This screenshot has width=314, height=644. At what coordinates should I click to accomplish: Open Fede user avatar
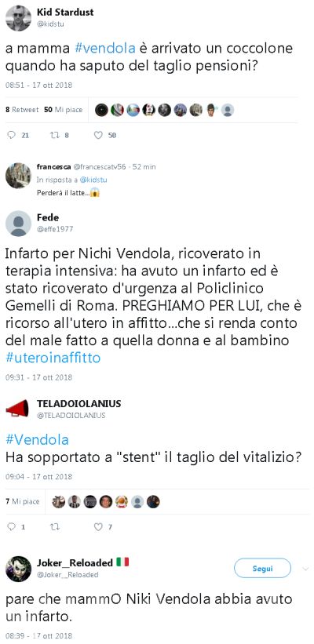(x=18, y=224)
